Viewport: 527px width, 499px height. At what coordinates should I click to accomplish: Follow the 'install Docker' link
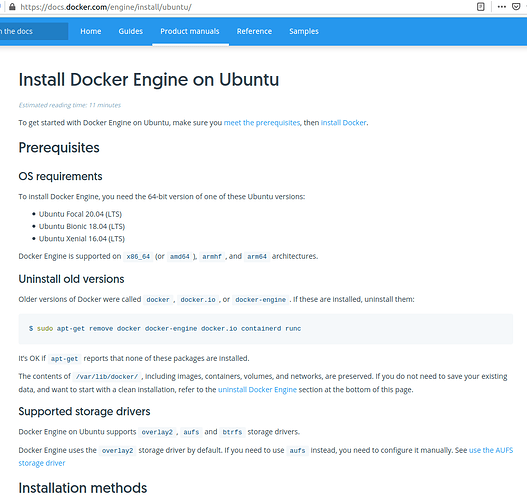[343, 123]
